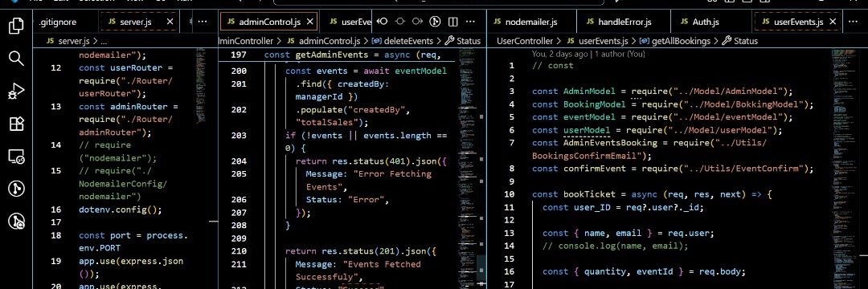Screen dimensions: 868x289
Task: Click 'return res.status(401).json({' on line 204
Action: (x=371, y=161)
